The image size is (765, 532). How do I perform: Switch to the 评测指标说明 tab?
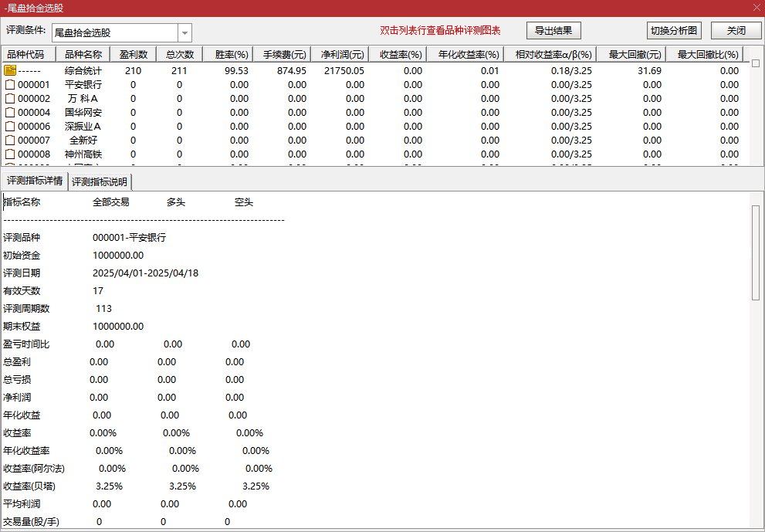click(100, 181)
